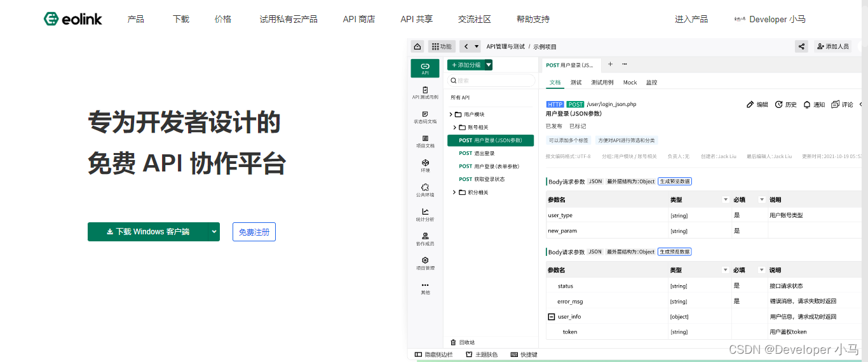Select POST 用户登录(表单参数) in tree
Screen dimensions: 868x362
489,166
